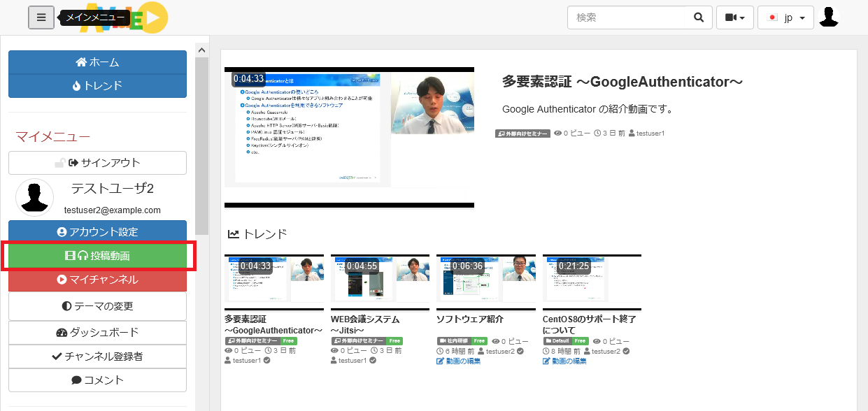Open アカウント設定
This screenshot has width=868, height=411.
tap(97, 232)
